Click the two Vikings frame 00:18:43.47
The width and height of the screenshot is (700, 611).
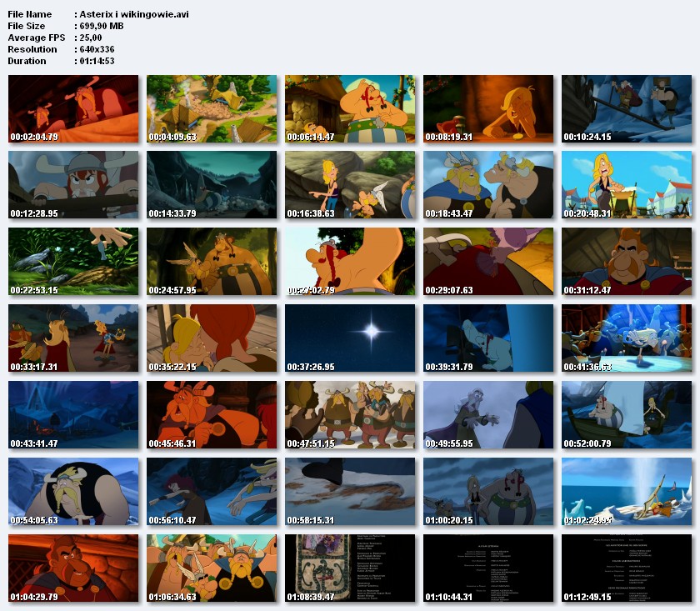[488, 185]
